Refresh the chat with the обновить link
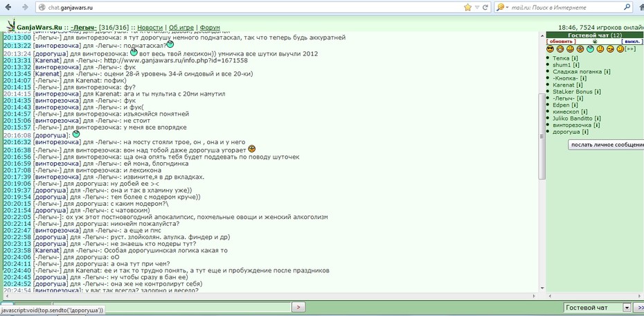 click(x=561, y=42)
